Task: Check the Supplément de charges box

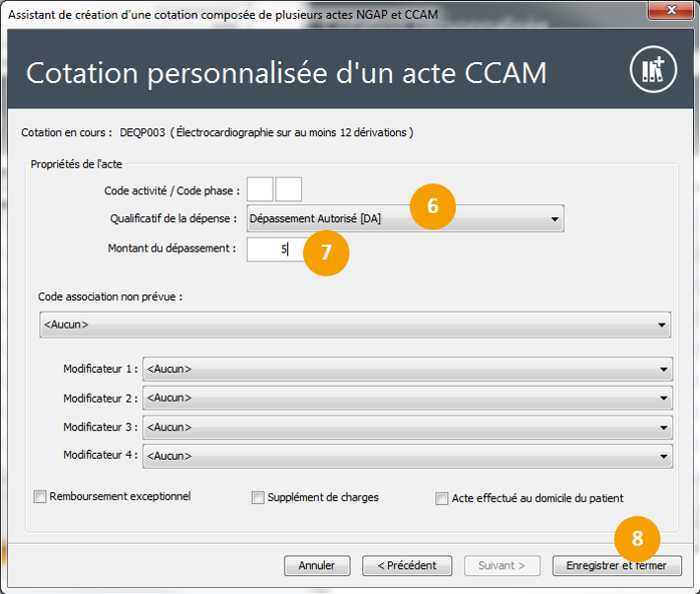Action: point(258,498)
